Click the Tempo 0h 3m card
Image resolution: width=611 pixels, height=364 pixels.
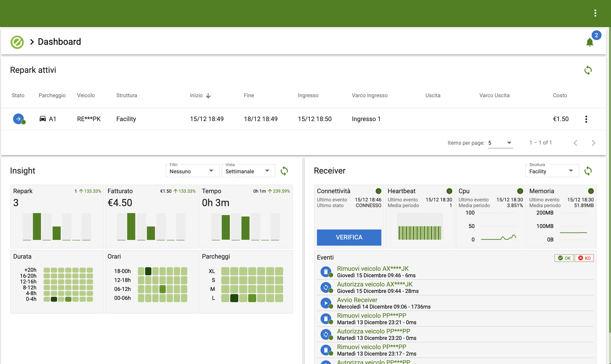point(246,216)
